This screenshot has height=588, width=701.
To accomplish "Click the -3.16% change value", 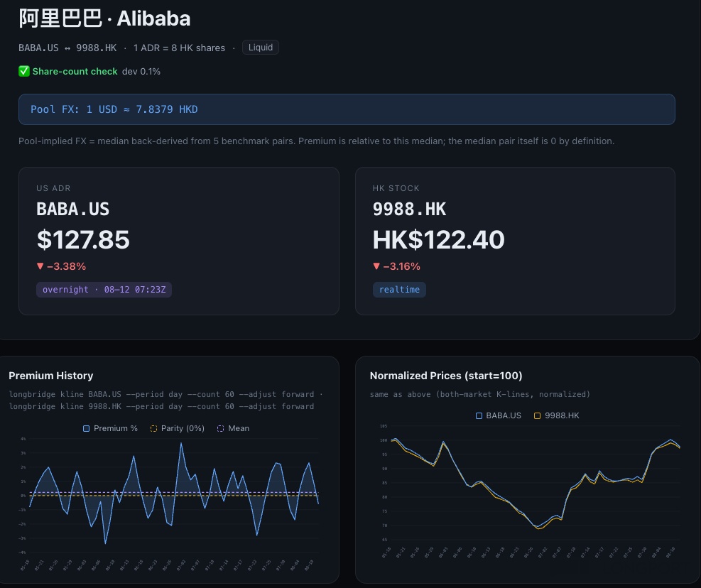I will pos(396,266).
